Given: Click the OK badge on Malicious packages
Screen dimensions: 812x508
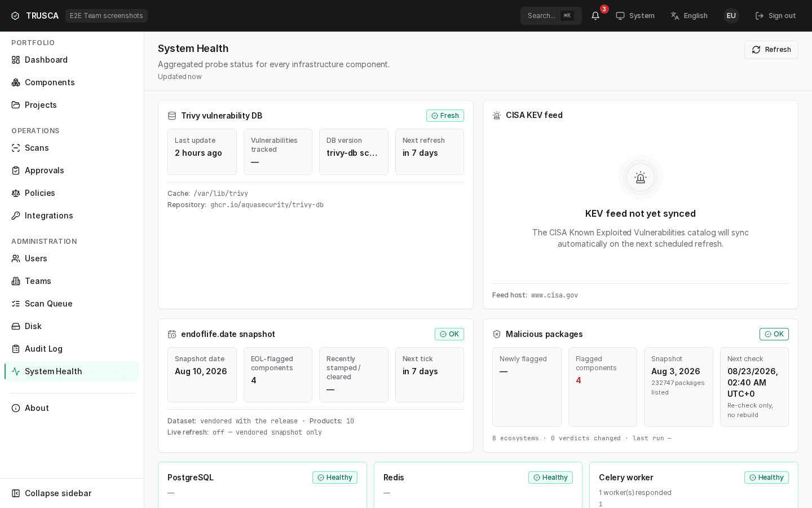Looking at the screenshot, I should click(774, 334).
